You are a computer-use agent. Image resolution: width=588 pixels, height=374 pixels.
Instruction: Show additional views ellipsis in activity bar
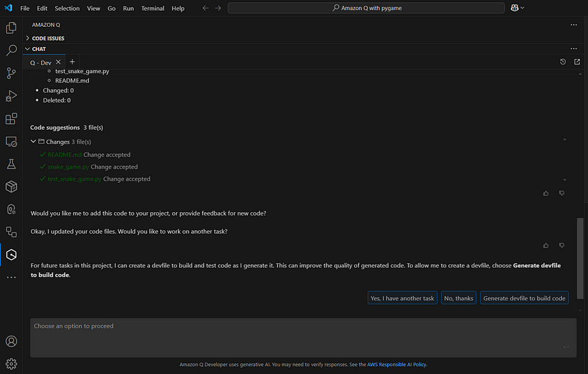click(x=11, y=277)
